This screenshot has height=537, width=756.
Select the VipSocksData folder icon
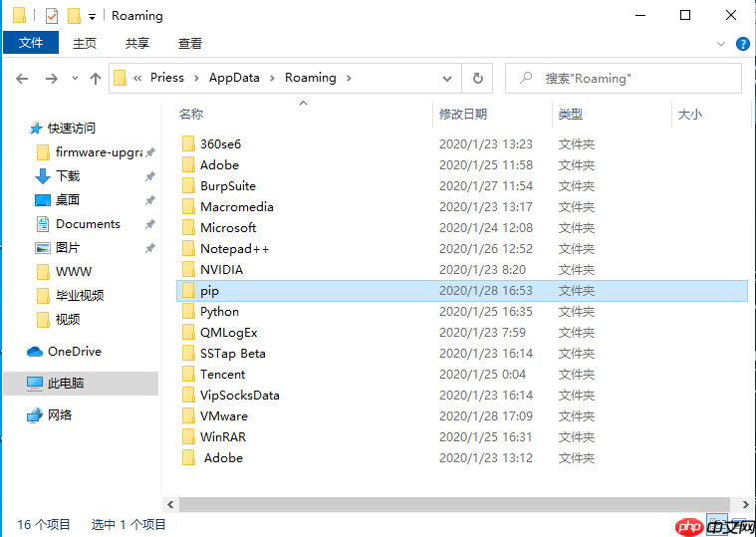(188, 396)
